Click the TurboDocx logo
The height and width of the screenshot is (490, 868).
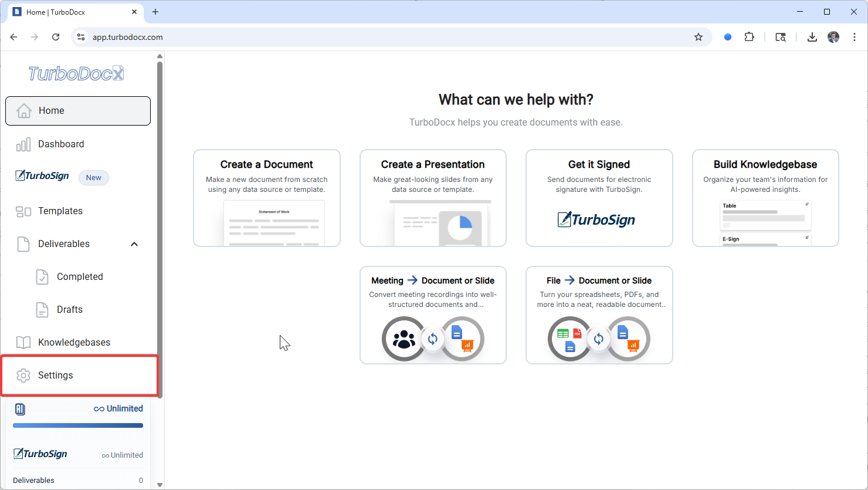76,73
